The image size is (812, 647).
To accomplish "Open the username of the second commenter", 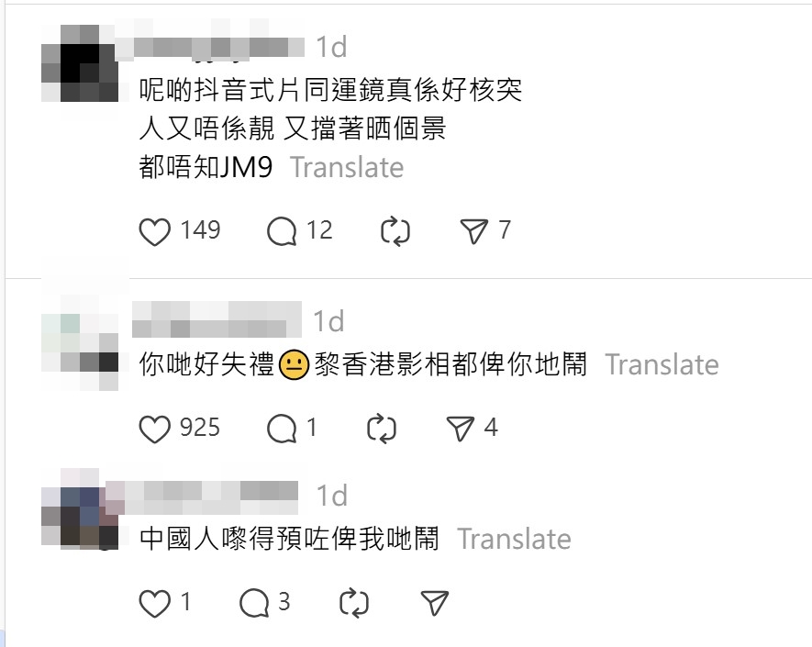I will [217, 319].
